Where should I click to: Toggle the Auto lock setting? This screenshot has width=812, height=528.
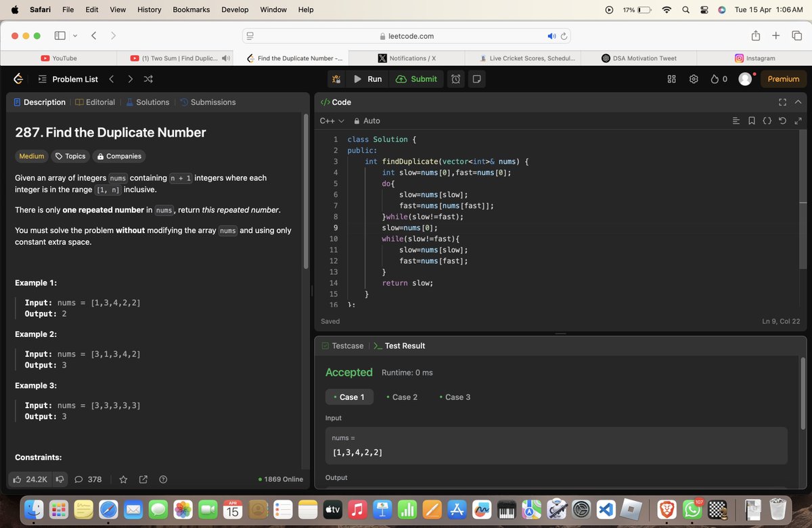367,121
